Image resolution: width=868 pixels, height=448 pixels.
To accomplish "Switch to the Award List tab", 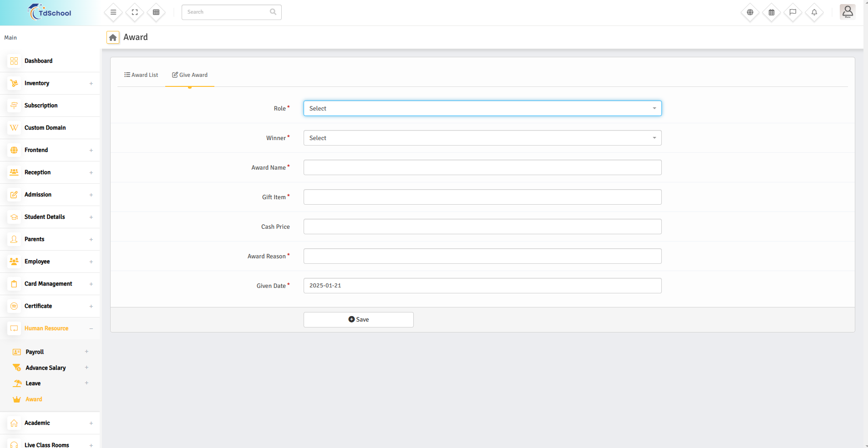I will tap(141, 75).
